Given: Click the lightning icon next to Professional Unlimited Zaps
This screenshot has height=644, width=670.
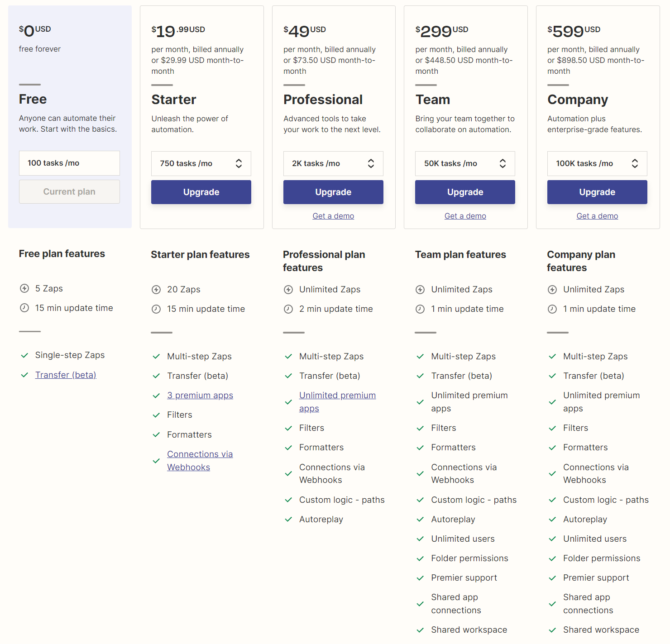Looking at the screenshot, I should coord(288,290).
